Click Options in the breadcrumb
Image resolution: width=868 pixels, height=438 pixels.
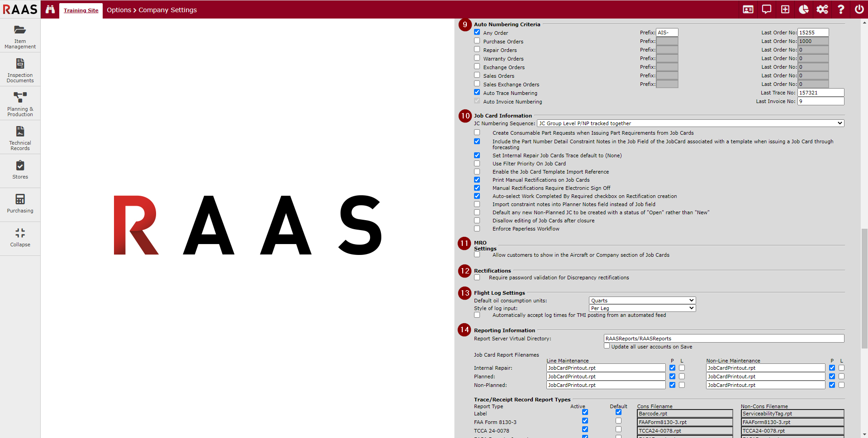point(119,10)
